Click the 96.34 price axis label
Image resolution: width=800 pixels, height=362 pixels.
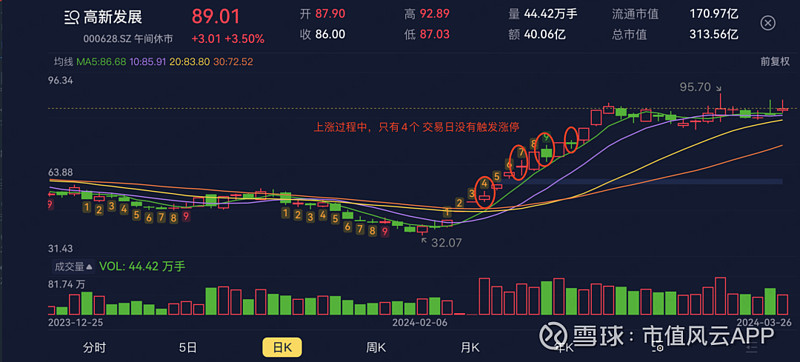coord(61,80)
